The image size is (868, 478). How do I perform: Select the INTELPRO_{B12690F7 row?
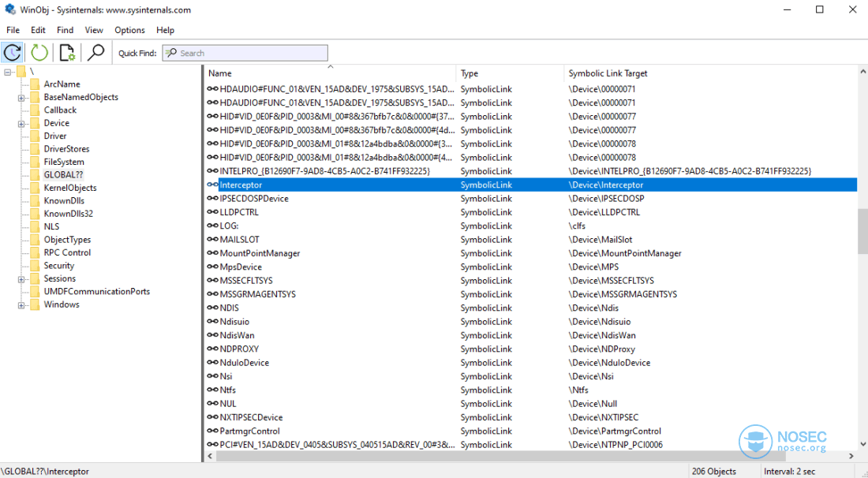pos(531,171)
